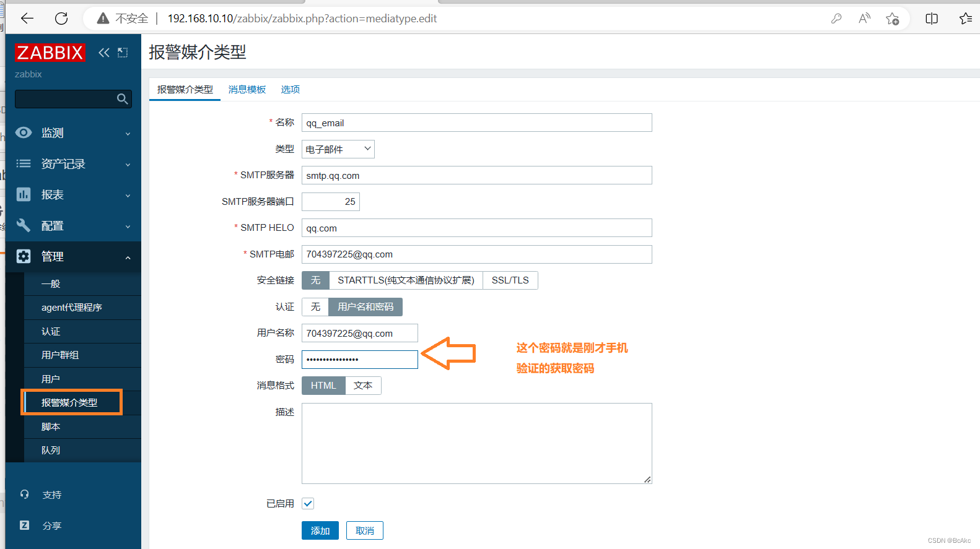Choose 文本 message format
The height and width of the screenshot is (549, 980).
click(363, 386)
